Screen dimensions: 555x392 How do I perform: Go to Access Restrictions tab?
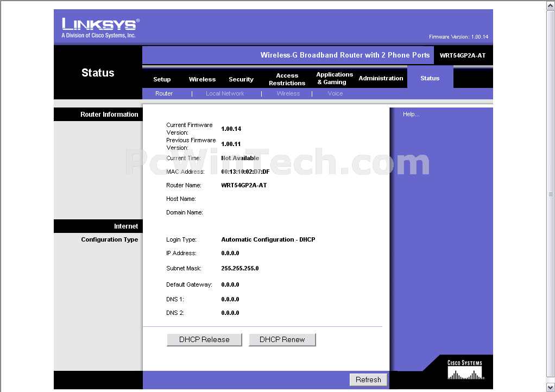[287, 79]
